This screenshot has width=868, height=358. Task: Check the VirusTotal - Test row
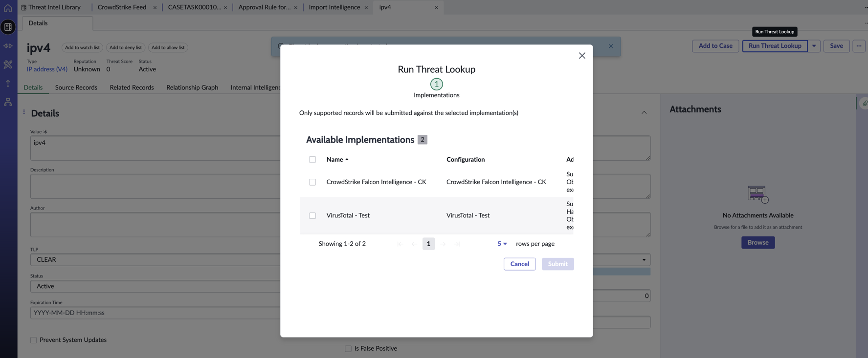point(312,215)
